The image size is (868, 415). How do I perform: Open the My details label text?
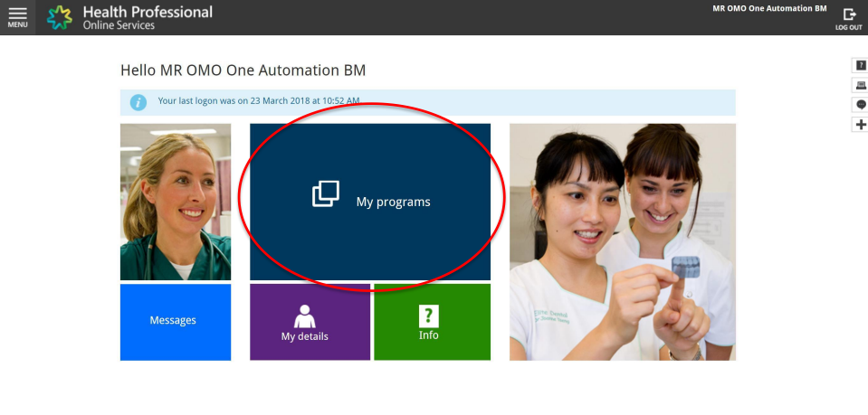pos(305,337)
